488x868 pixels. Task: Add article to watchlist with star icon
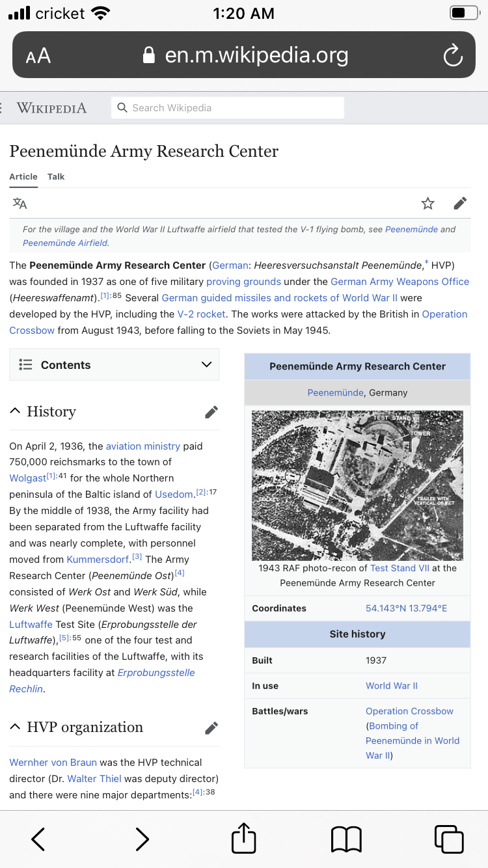(427, 204)
